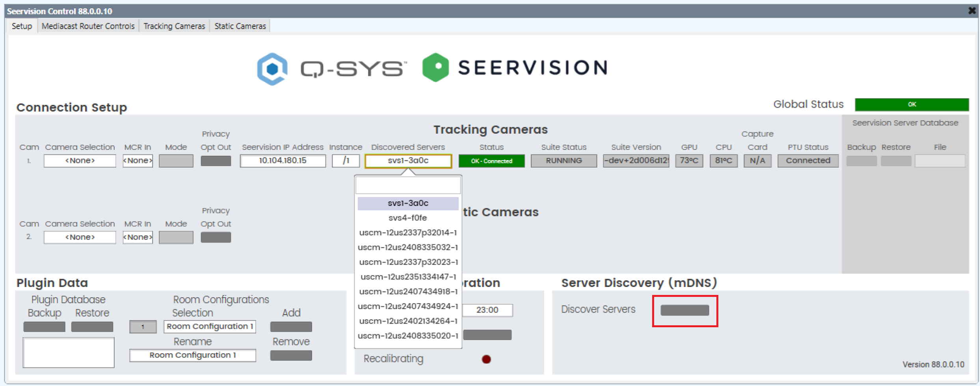This screenshot has height=386, width=980.
Task: Switch to the Tracking Cameras tab
Action: pos(174,26)
